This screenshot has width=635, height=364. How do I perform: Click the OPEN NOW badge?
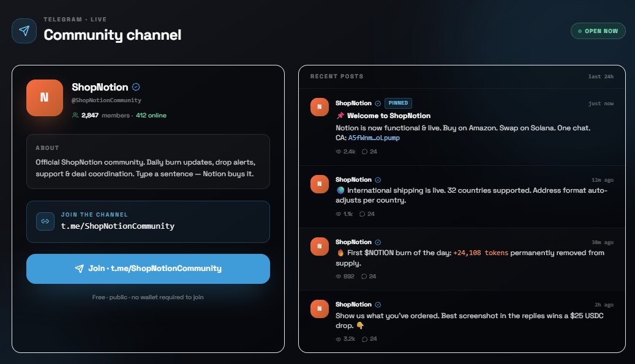(598, 31)
